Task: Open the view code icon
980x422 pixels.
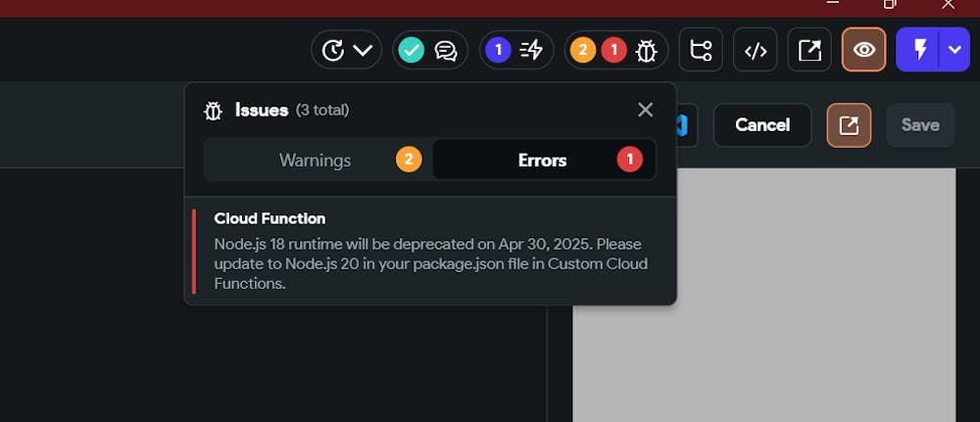Action: (x=756, y=50)
